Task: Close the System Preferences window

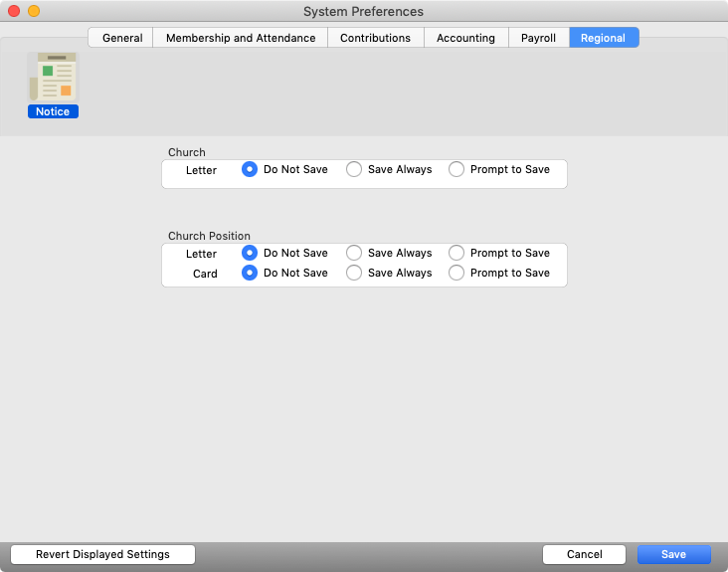Action: (14, 11)
